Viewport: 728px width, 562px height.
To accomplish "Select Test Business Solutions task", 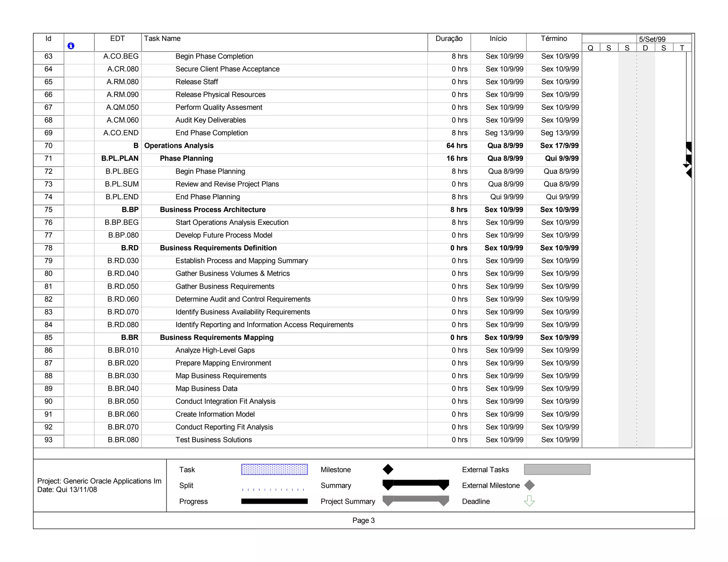I will tap(214, 440).
